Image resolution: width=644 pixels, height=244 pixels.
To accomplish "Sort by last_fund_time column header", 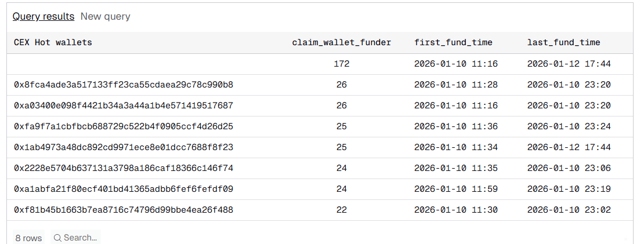I will [x=563, y=42].
